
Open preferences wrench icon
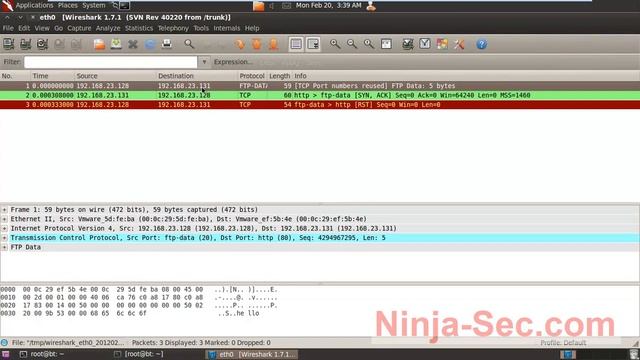[459, 44]
